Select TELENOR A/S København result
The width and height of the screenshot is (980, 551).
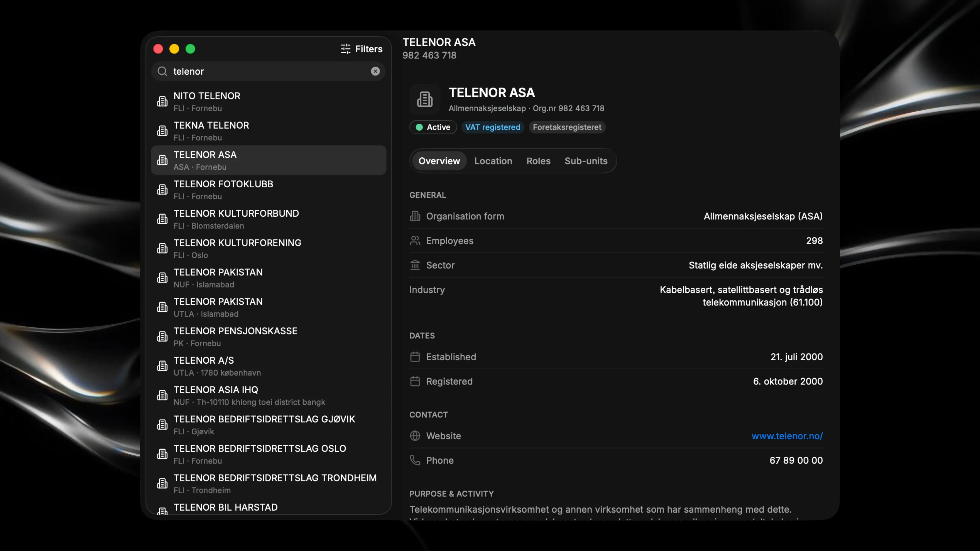pyautogui.click(x=269, y=366)
